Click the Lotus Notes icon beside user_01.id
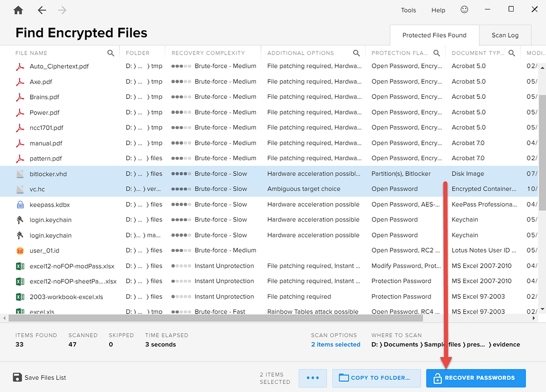 (20, 250)
